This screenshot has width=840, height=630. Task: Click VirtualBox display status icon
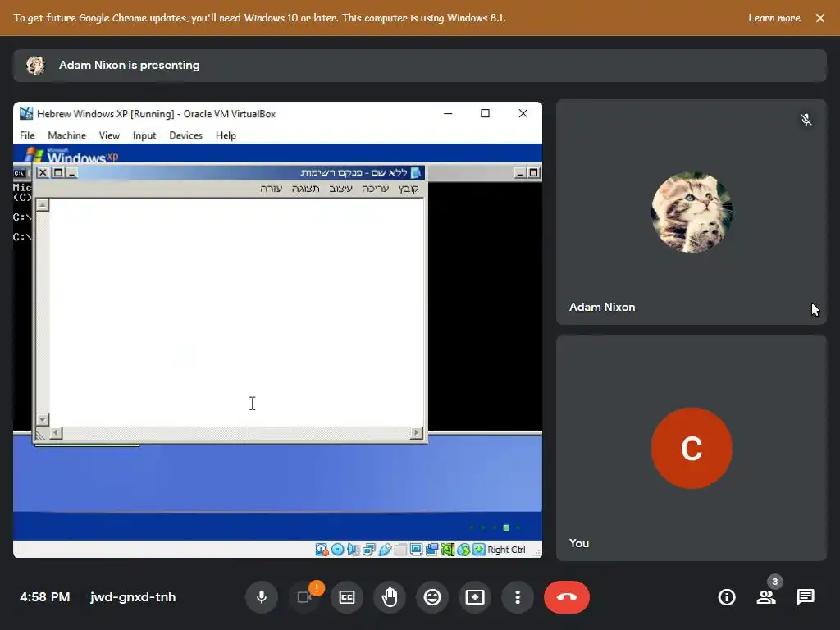coord(416,549)
